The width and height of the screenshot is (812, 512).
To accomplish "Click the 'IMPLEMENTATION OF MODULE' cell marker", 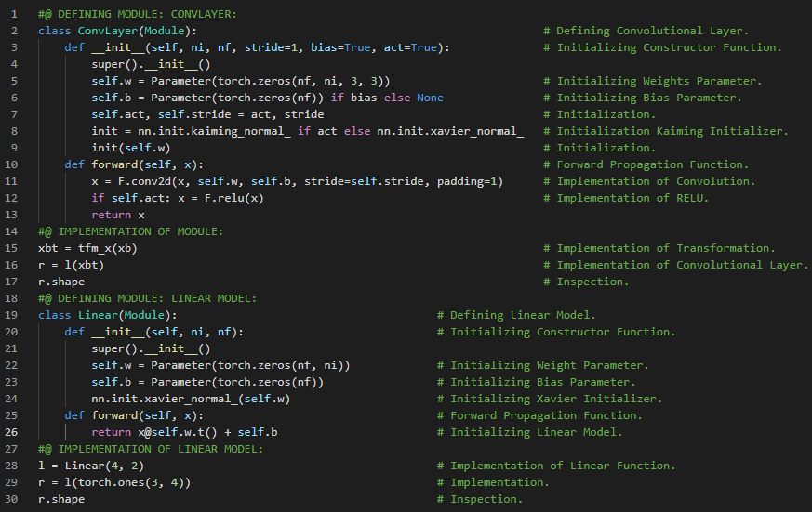I will [x=131, y=231].
